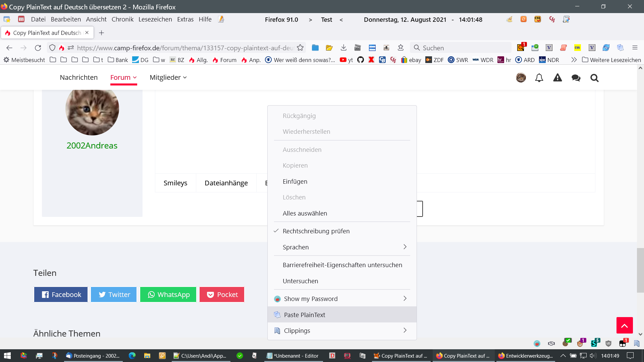Click the downloads arrow toolbar icon
Viewport: 644px width, 362px height.
[343, 48]
